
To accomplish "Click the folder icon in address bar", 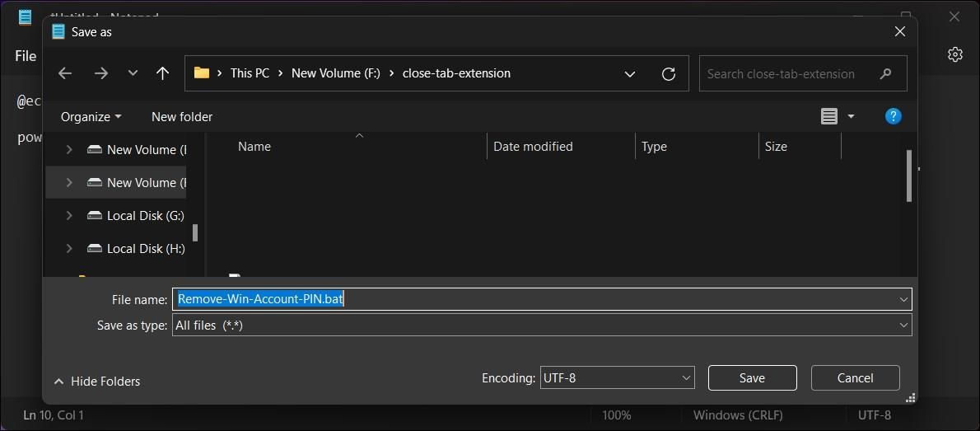I will coord(201,73).
